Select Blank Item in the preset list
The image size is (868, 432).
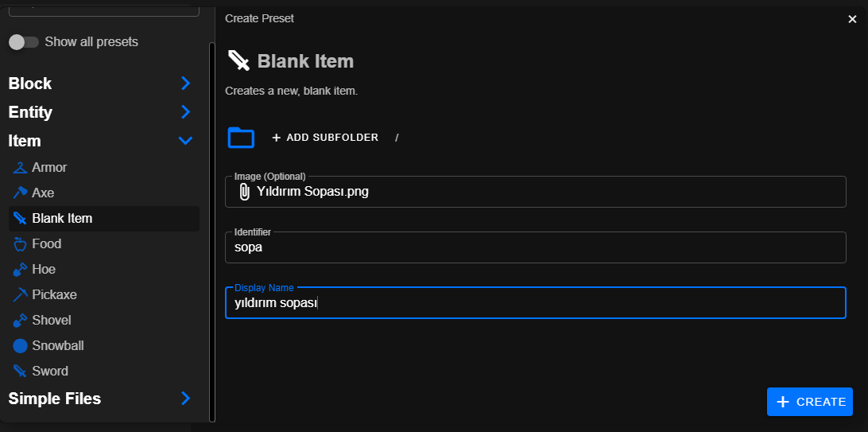tap(62, 219)
